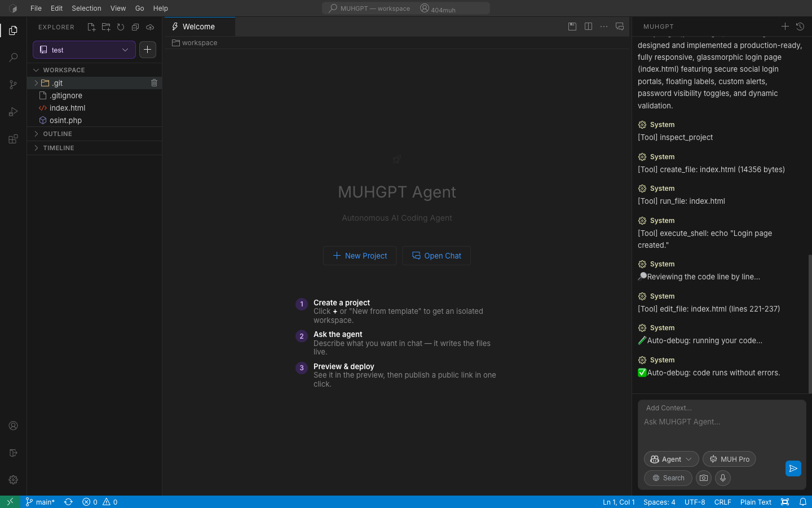Synchronize changes in the status bar
812x508 pixels.
69,502
